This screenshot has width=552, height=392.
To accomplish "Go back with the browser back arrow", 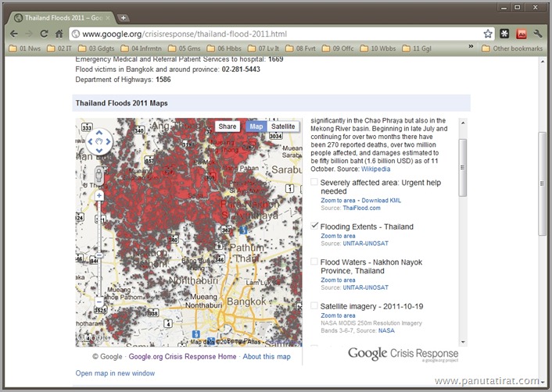I will pos(14,34).
